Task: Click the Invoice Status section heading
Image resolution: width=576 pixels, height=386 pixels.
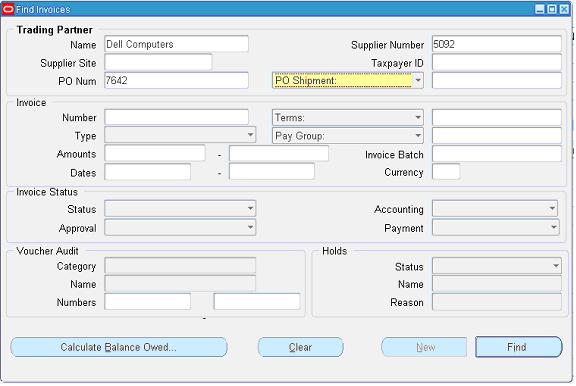Action: 47,192
